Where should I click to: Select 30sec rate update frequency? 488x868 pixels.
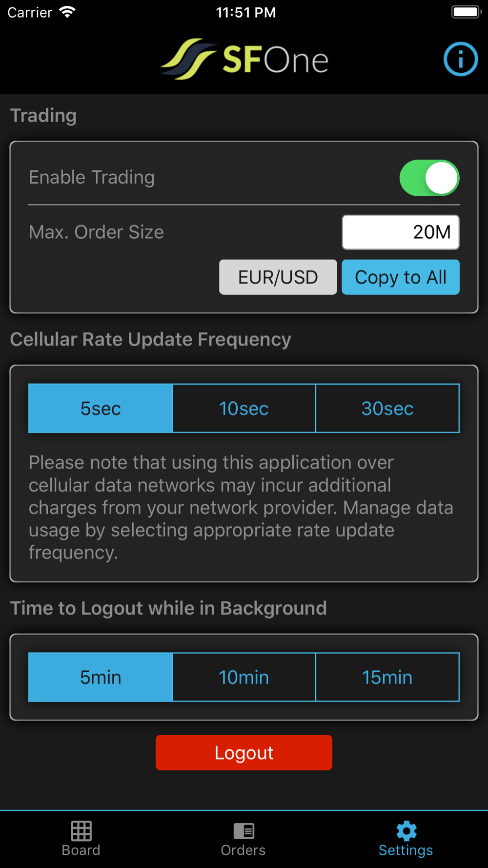click(x=387, y=408)
